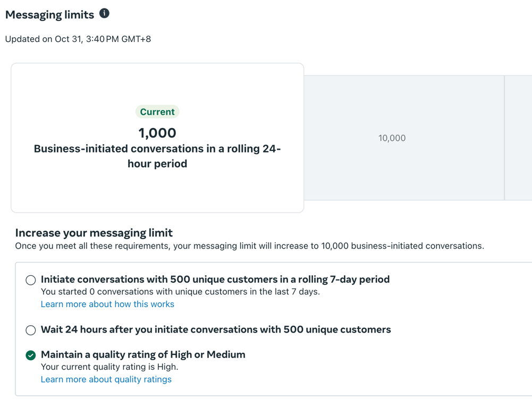
Task: Click the green checkmark for quality rating
Action: tap(31, 355)
